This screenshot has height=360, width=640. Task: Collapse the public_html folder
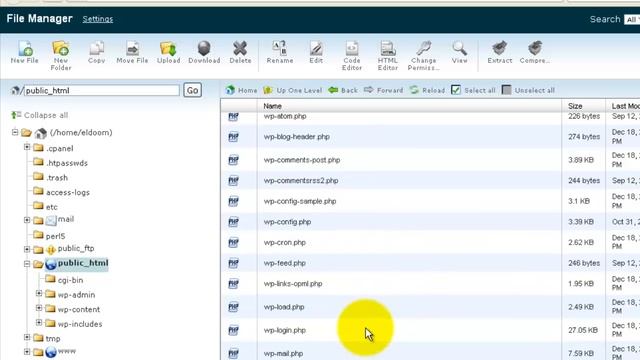click(x=27, y=264)
